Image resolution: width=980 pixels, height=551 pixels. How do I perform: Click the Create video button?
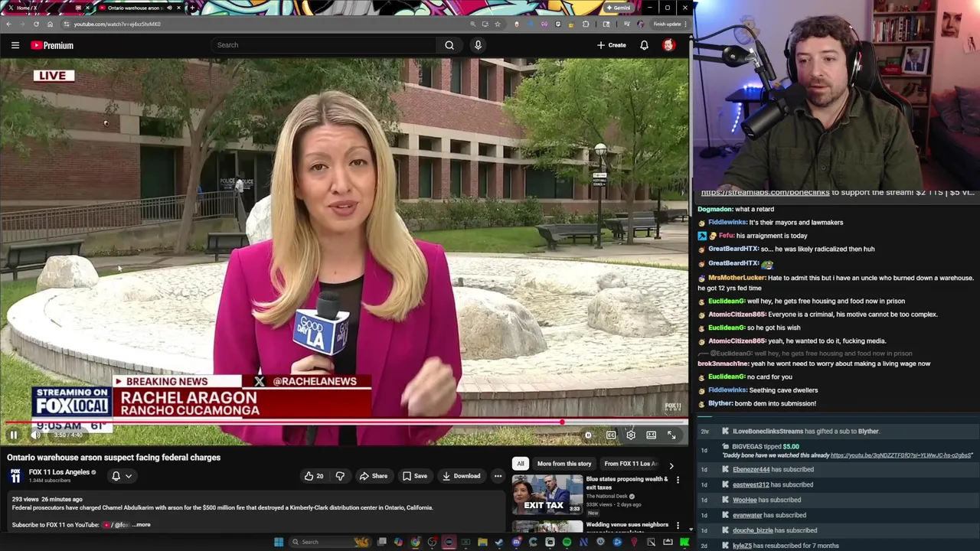tap(612, 45)
